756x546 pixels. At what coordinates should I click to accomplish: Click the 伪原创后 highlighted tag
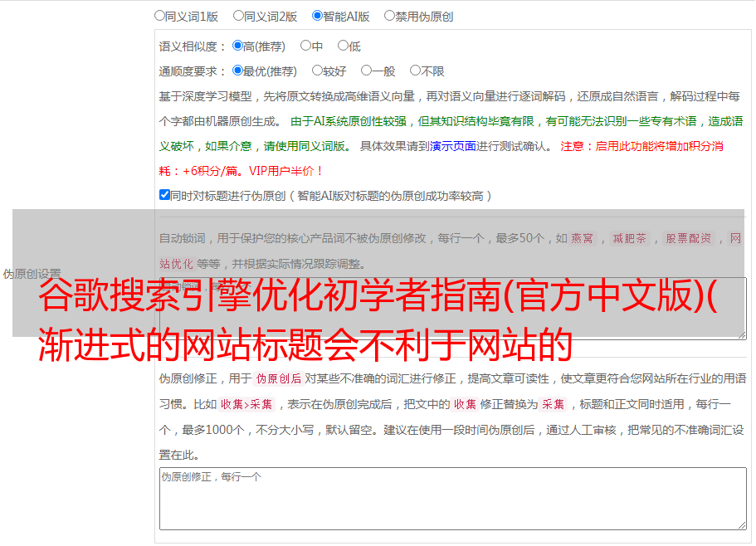coord(278,378)
